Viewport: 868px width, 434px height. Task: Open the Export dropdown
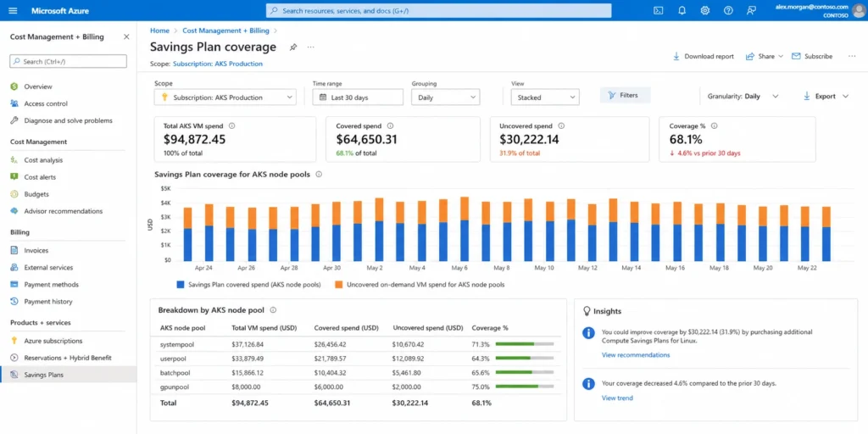[x=826, y=97]
